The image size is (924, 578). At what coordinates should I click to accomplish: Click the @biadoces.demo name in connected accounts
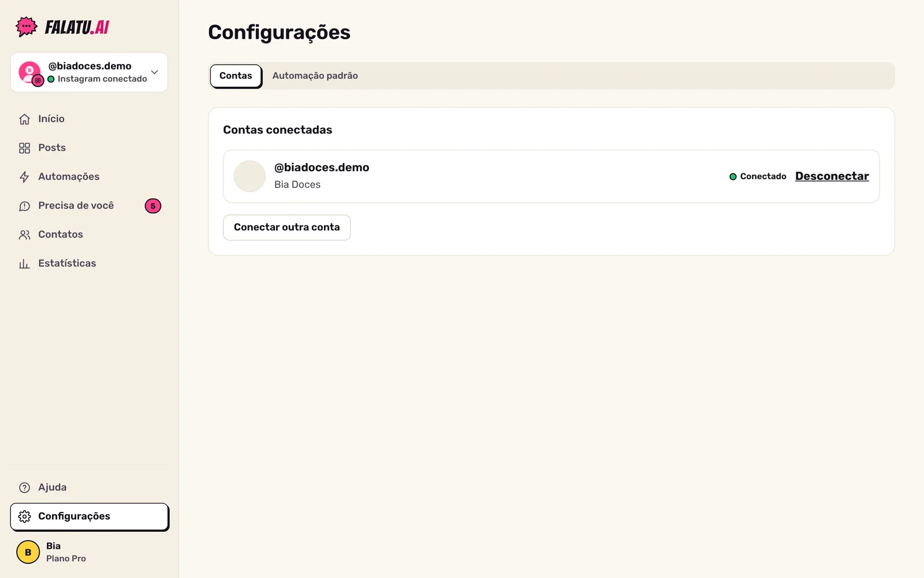[x=322, y=168]
